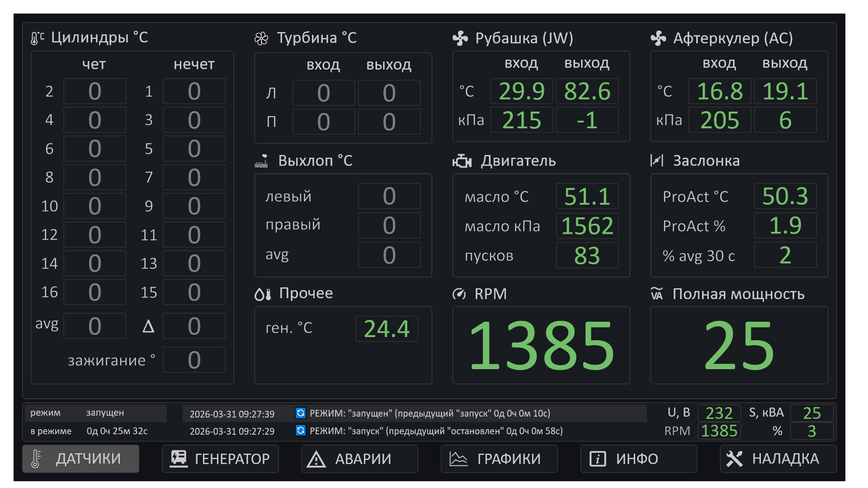Open the ГЕНЕРАТОР tab

[220, 459]
